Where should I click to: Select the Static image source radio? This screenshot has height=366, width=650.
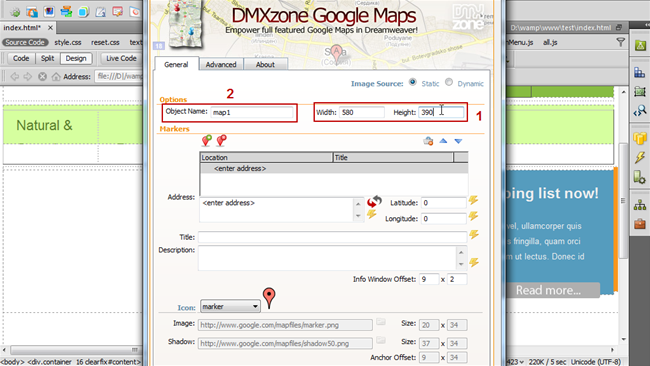412,82
